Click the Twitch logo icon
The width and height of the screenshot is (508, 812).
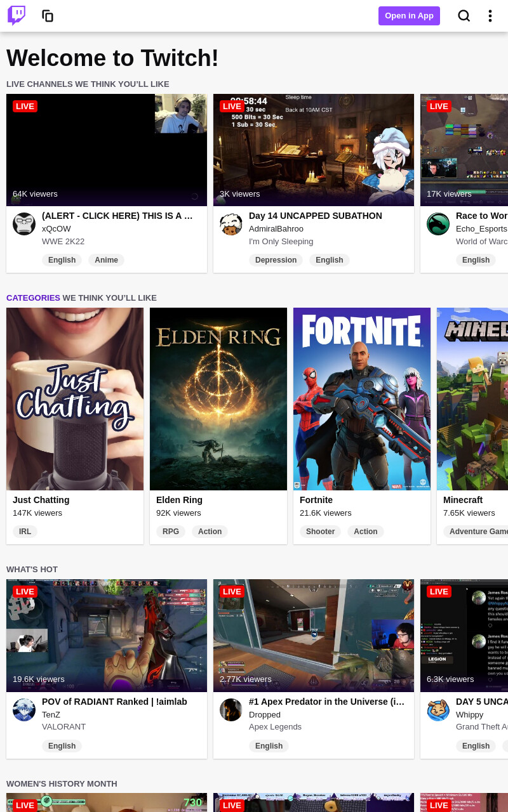[x=17, y=16]
